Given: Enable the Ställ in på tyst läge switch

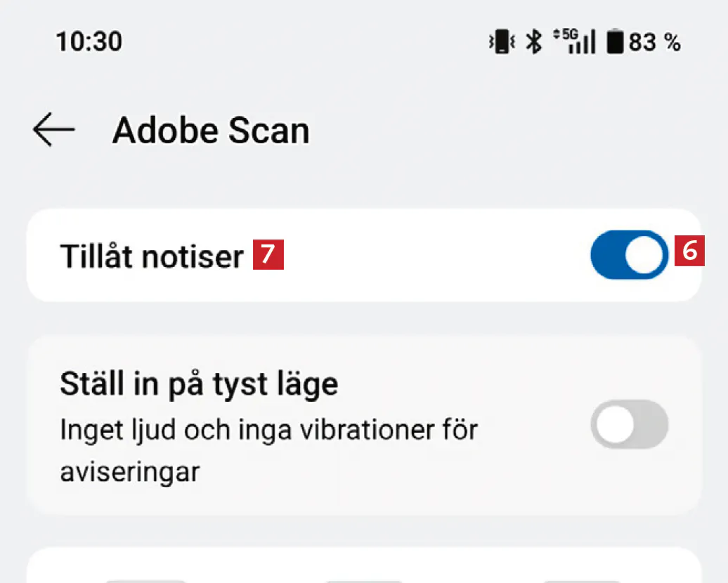Looking at the screenshot, I should click(629, 424).
